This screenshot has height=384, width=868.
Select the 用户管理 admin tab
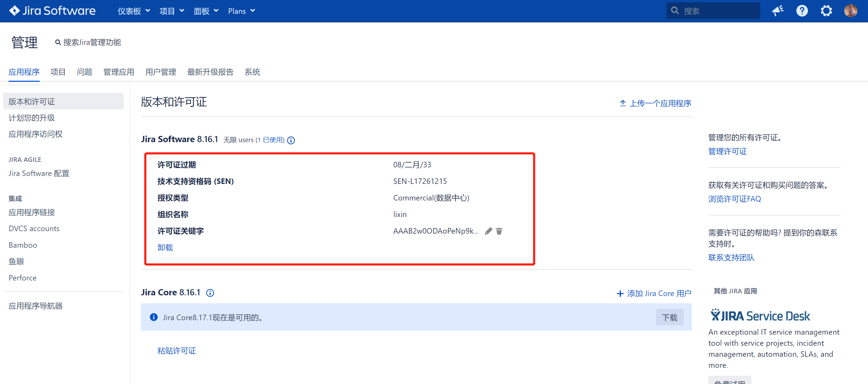pos(161,72)
